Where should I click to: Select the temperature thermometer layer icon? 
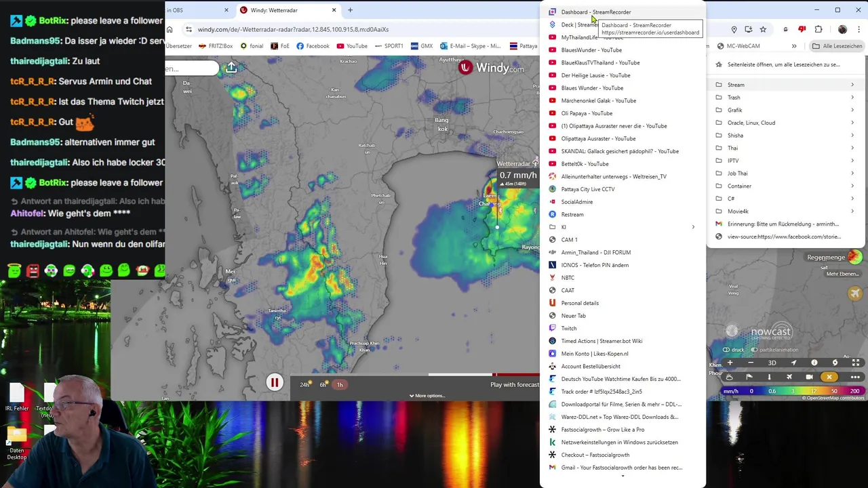tap(770, 377)
